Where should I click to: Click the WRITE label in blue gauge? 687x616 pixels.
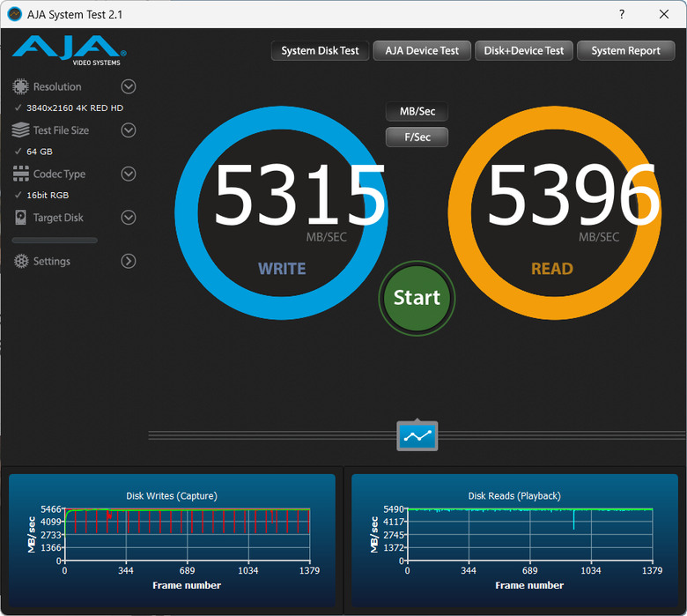point(282,269)
